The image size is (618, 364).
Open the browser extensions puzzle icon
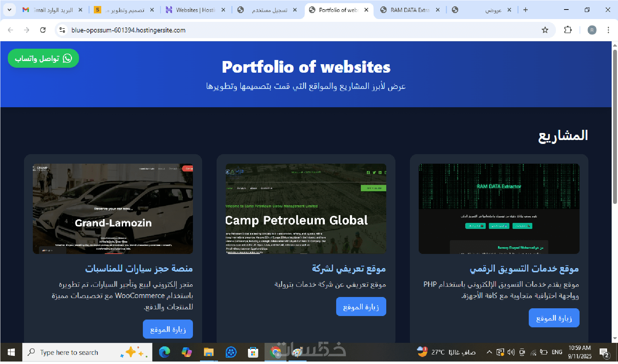coord(568,30)
